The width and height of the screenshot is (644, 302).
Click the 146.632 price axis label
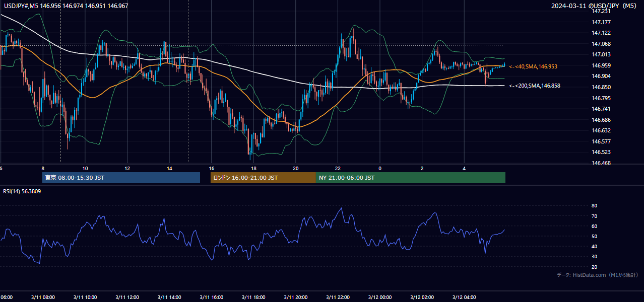(601, 130)
